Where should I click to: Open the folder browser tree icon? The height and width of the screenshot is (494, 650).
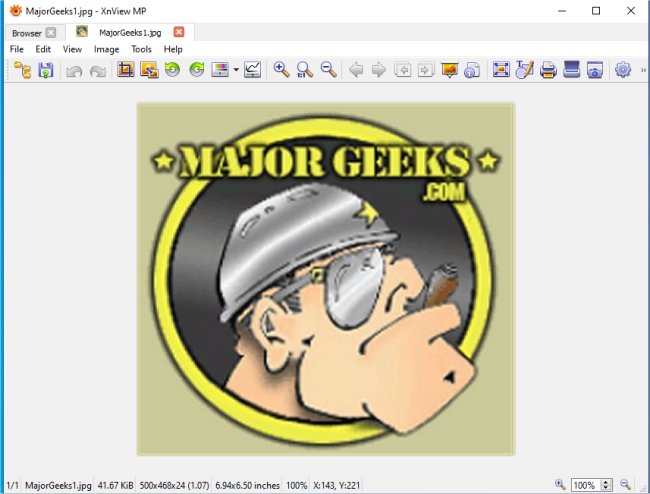22,70
